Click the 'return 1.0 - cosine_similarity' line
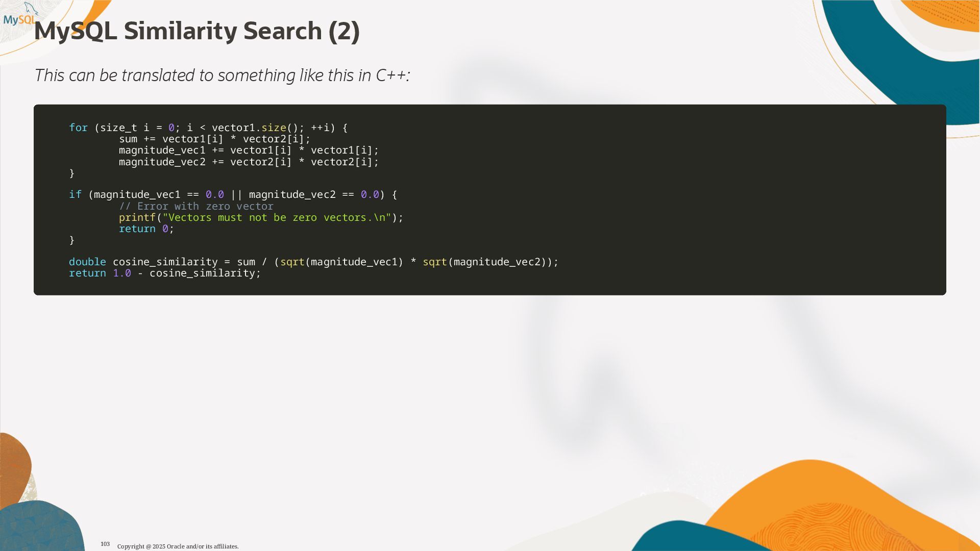 164,273
